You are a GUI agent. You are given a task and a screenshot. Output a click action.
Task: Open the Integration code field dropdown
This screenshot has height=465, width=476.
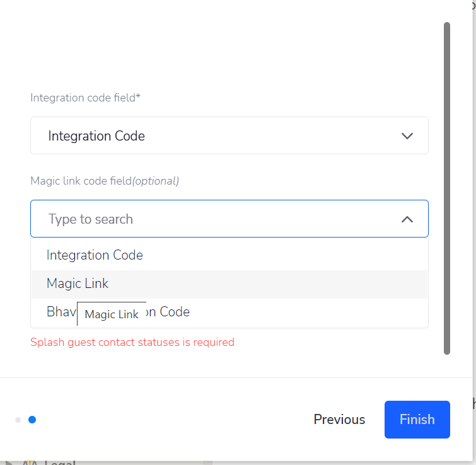[x=229, y=135]
